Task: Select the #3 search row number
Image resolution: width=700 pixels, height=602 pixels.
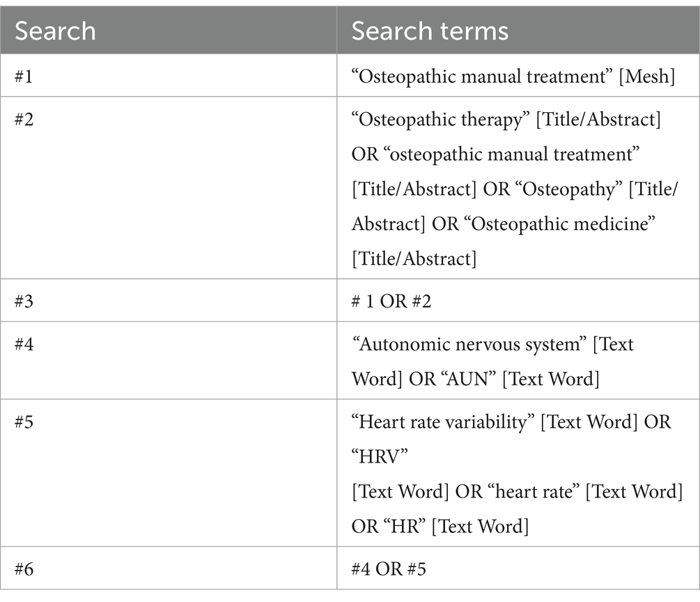Action: [x=24, y=302]
